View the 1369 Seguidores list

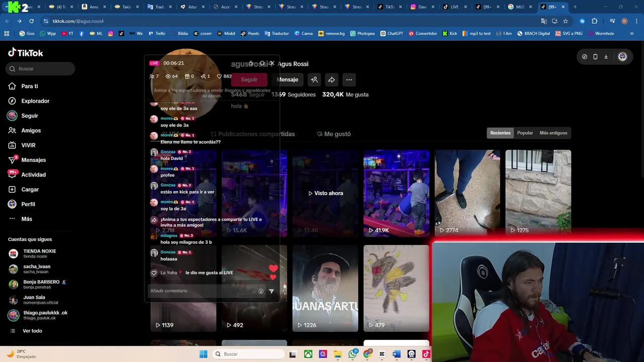tap(293, 95)
